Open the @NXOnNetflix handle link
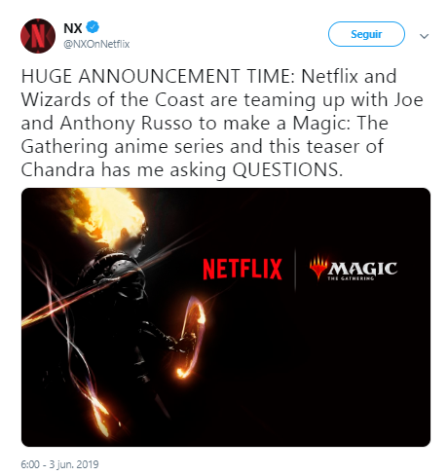Viewport: 448px width, 476px height. pos(96,44)
